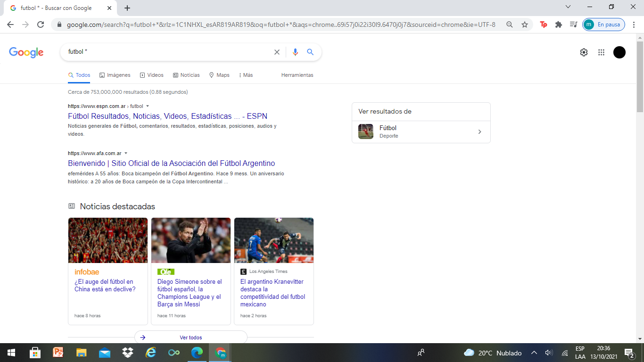
Task: Open Dropbox from the taskbar
Action: (127, 353)
